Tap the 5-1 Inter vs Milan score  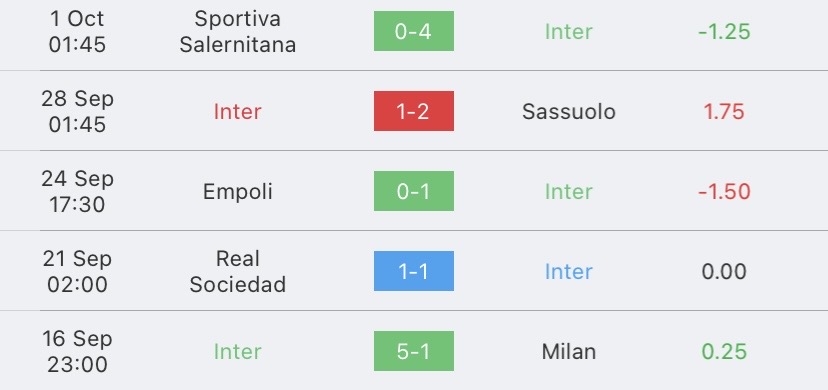pos(413,351)
